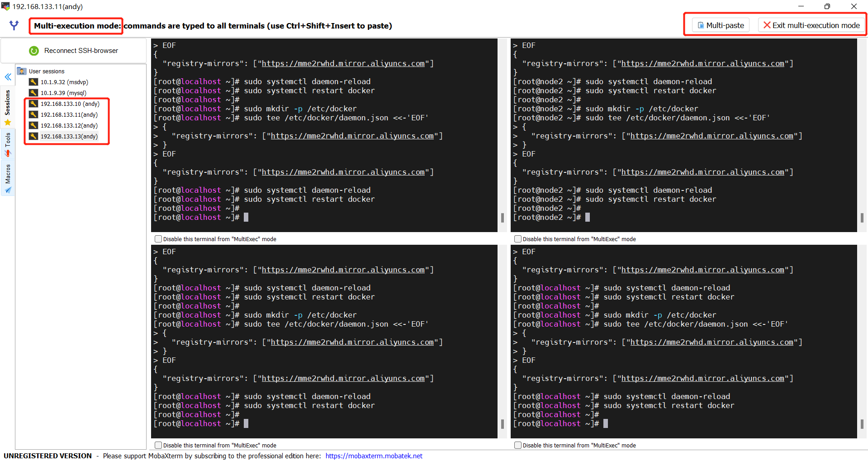
Task: Click "sudo mkdir -p /etc/docker" in bottom-right terminal
Action: click(659, 315)
